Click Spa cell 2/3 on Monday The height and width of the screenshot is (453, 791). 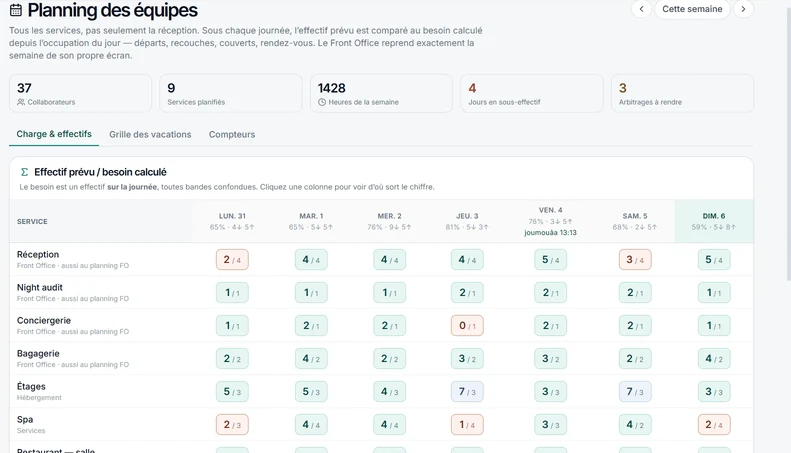click(x=232, y=425)
